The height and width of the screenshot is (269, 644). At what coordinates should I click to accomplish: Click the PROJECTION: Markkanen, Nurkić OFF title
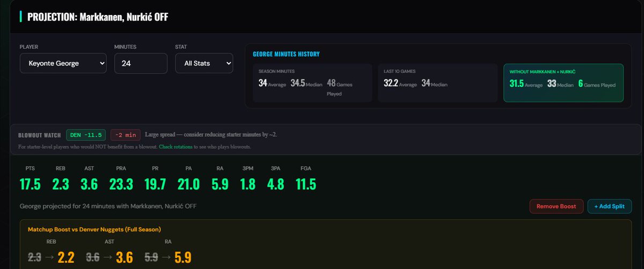tap(98, 17)
